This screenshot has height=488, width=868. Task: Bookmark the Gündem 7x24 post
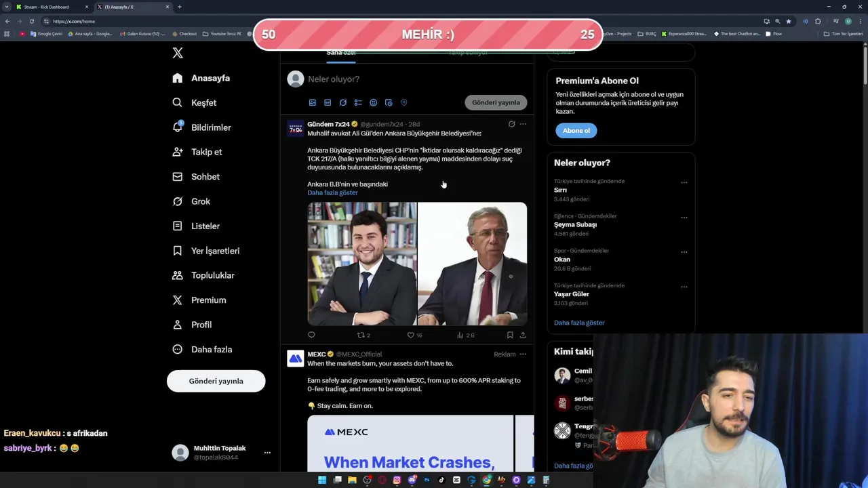(x=510, y=335)
